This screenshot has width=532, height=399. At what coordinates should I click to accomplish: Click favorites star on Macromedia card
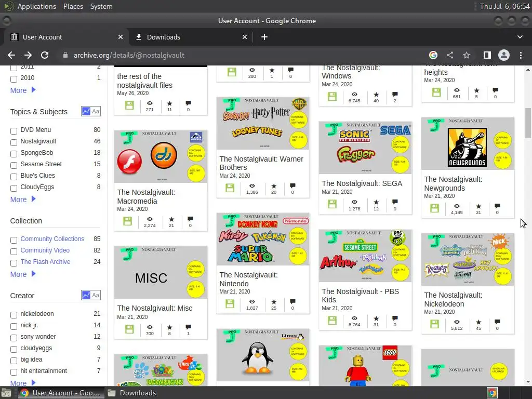171,219
